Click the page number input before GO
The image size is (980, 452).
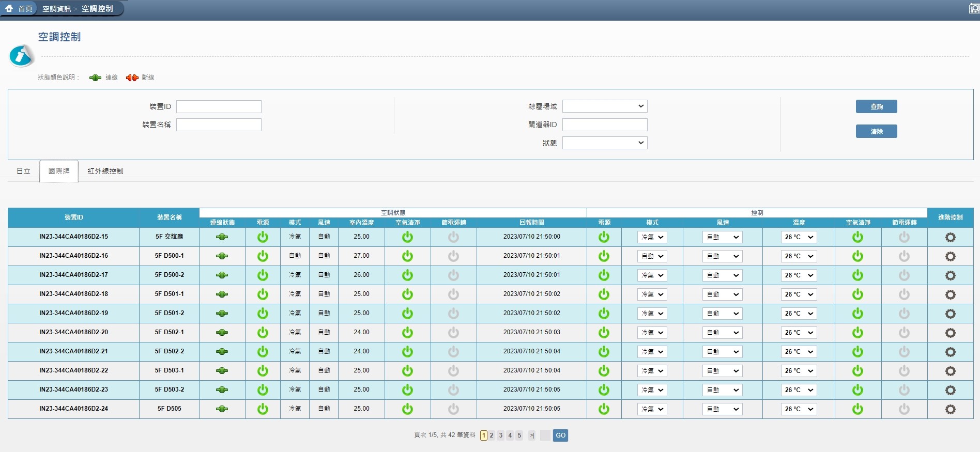click(545, 435)
